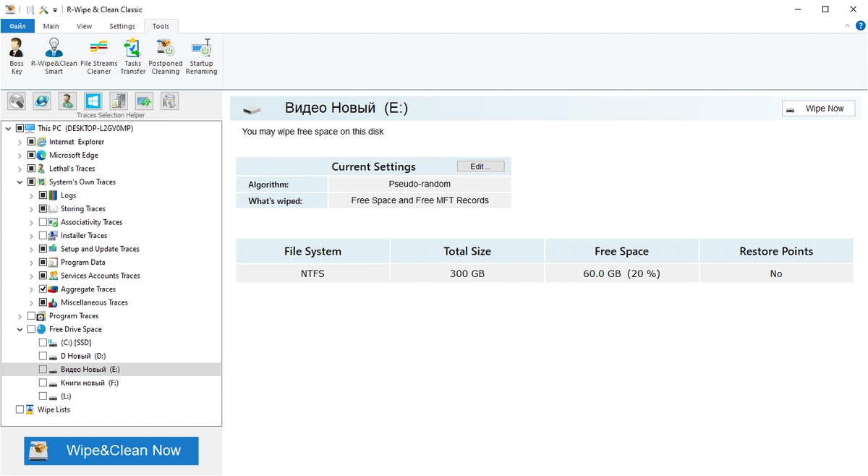This screenshot has height=476, width=868.
Task: Open the Boss Key tool
Action: (17, 56)
